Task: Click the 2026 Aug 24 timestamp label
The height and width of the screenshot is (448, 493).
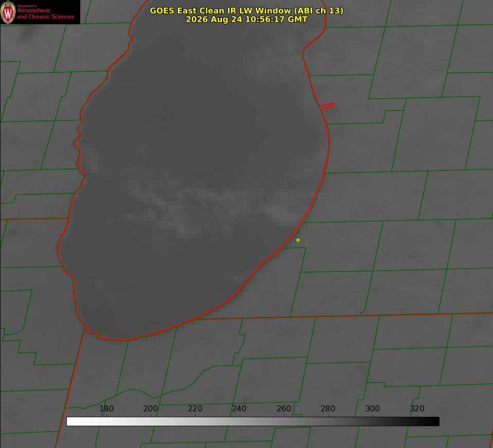Action: [x=247, y=19]
